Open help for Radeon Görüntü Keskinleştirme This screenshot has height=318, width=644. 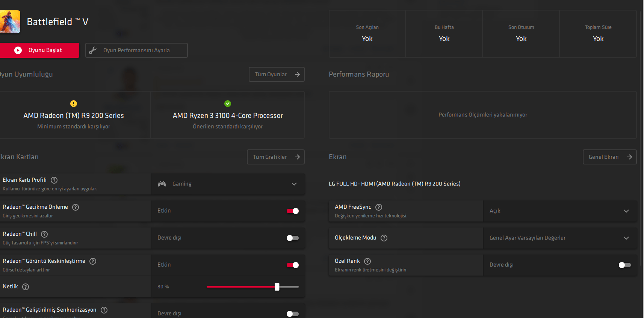coord(93,261)
